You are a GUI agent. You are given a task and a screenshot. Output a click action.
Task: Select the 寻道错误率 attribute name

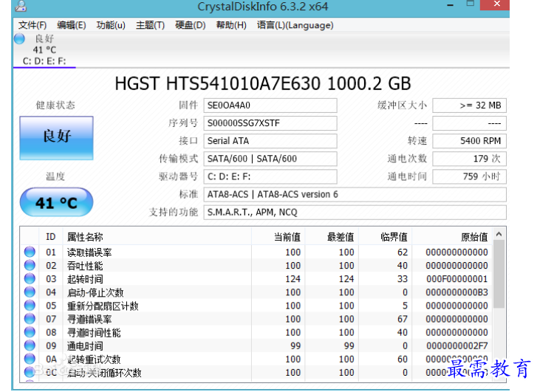click(89, 320)
